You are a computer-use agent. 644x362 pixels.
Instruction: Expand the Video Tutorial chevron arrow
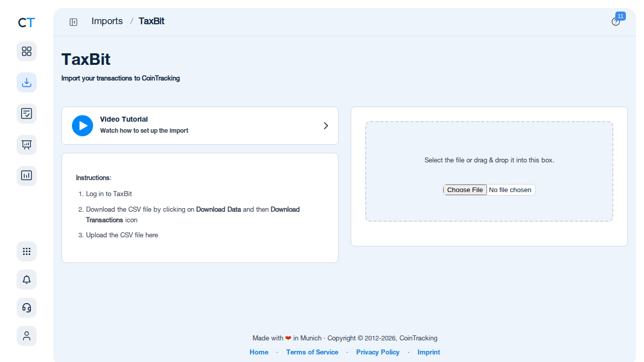326,126
